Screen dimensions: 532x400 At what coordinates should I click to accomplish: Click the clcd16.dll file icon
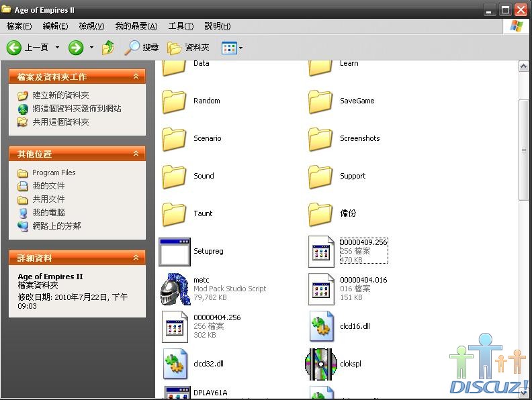coord(321,327)
